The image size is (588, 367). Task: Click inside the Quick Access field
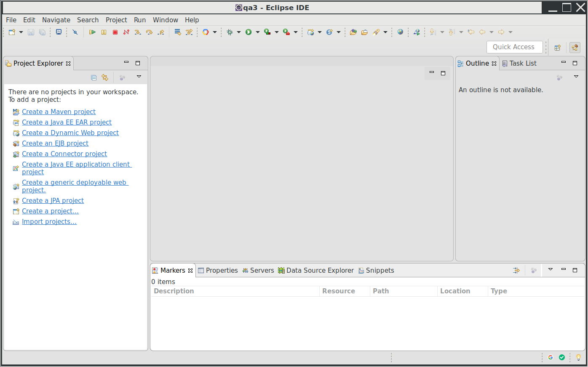click(514, 47)
